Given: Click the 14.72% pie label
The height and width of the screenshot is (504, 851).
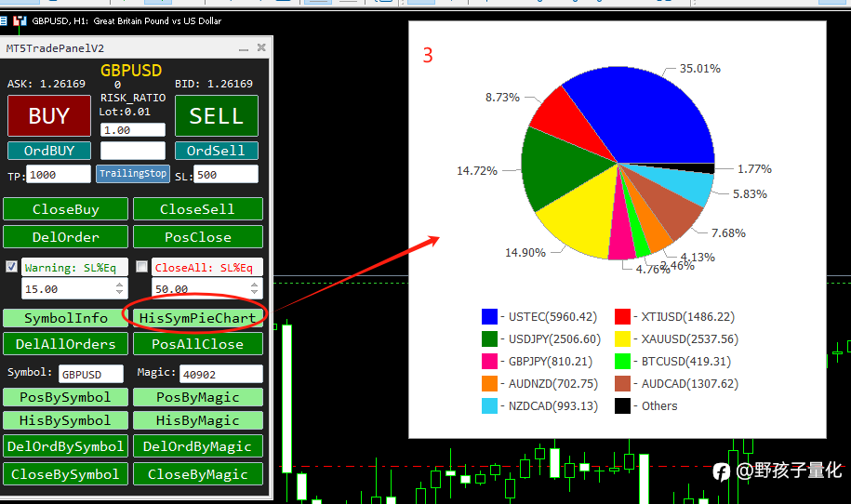Looking at the screenshot, I should pos(477,170).
